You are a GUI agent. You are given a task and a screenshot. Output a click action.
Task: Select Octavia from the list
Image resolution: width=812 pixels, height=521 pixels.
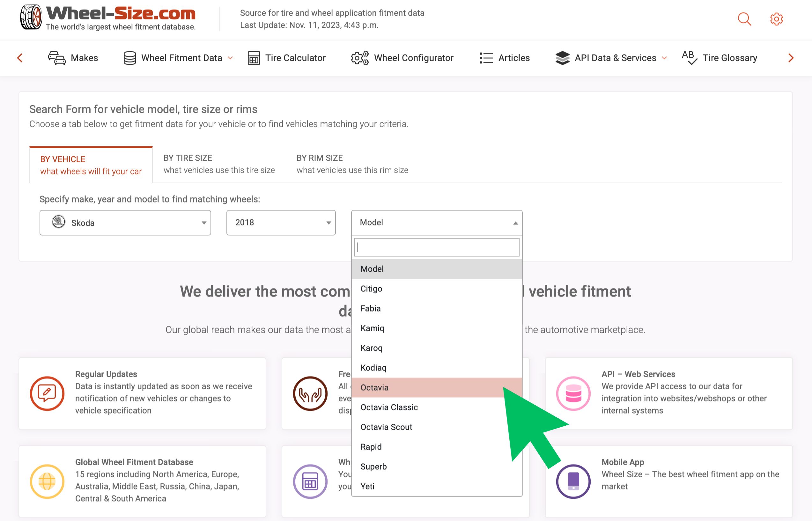click(x=436, y=387)
